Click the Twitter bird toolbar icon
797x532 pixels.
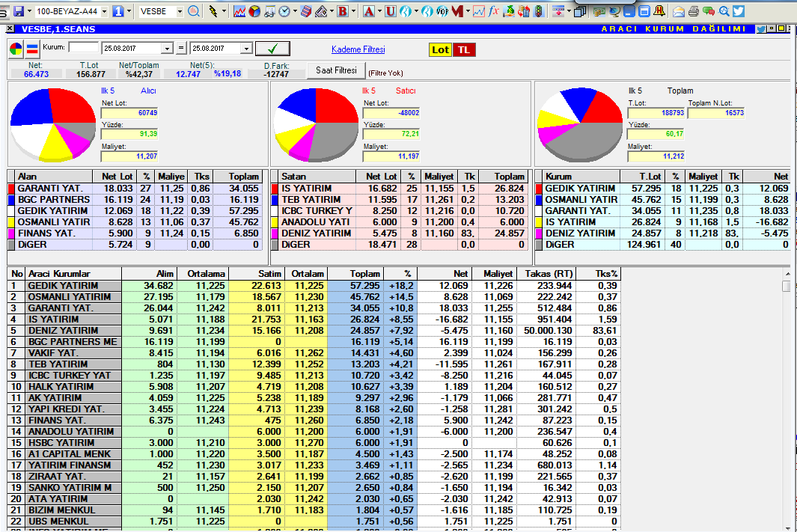point(739,10)
